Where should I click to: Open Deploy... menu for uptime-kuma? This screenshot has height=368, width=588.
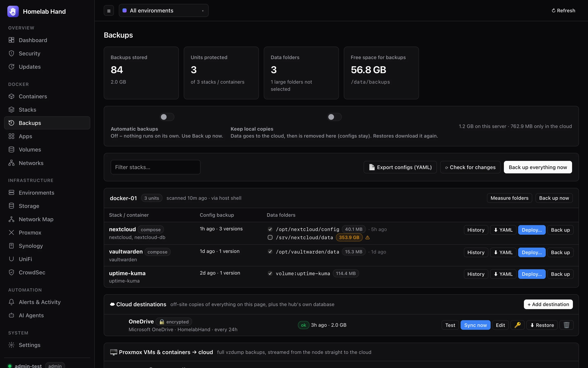532,274
